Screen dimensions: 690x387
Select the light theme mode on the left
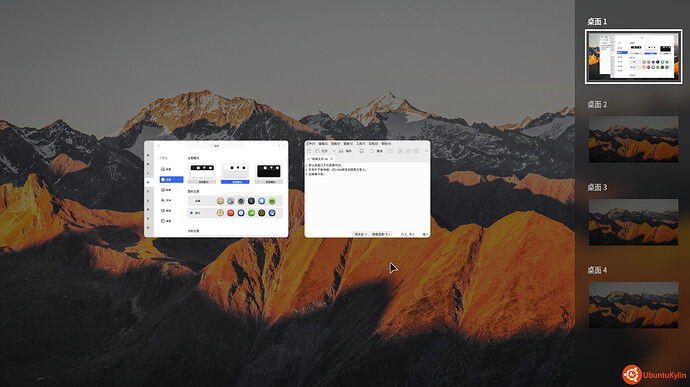[x=202, y=171]
